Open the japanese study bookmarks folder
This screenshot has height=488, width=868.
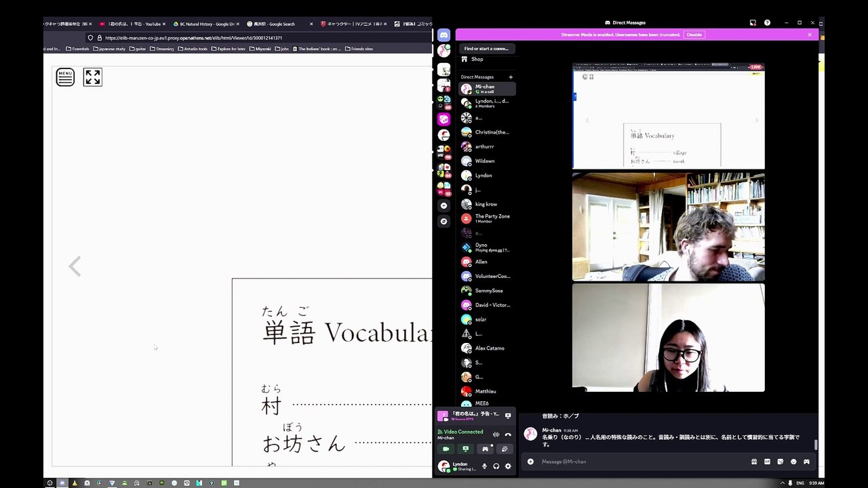(109, 49)
